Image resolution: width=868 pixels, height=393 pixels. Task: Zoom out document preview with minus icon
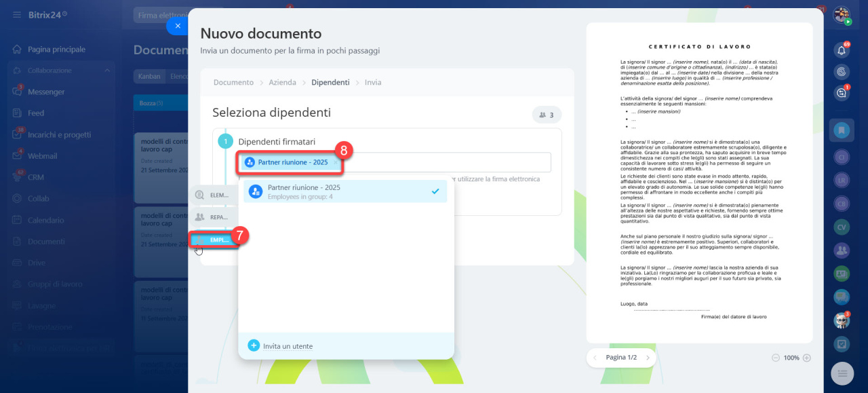pos(776,358)
